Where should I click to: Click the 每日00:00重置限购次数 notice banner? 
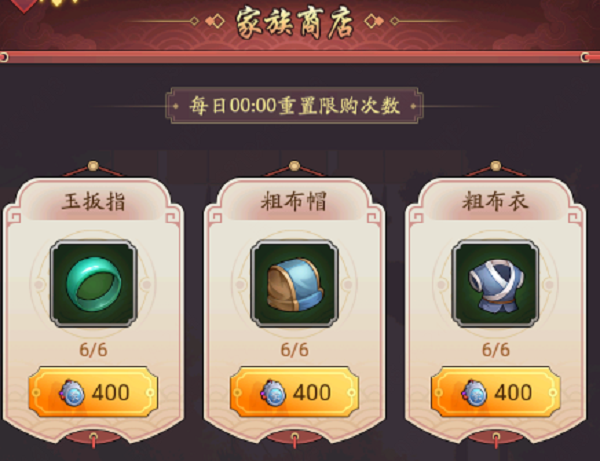click(x=294, y=106)
